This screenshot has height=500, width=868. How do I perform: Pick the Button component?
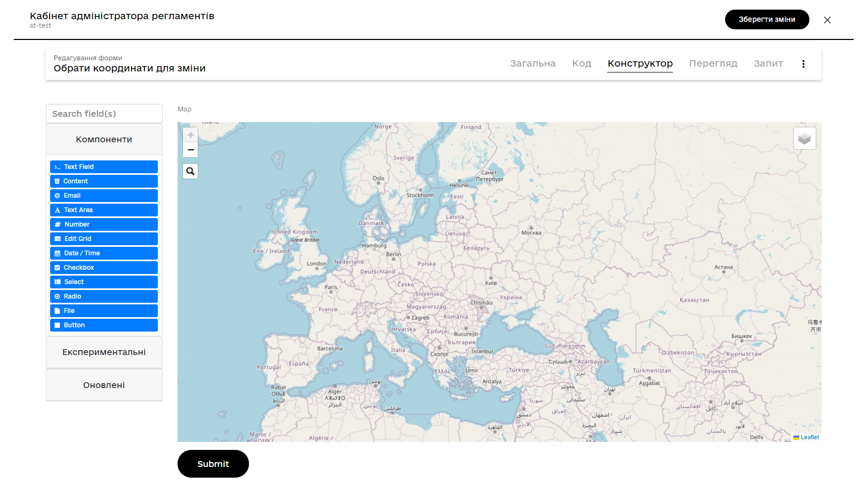[104, 325]
